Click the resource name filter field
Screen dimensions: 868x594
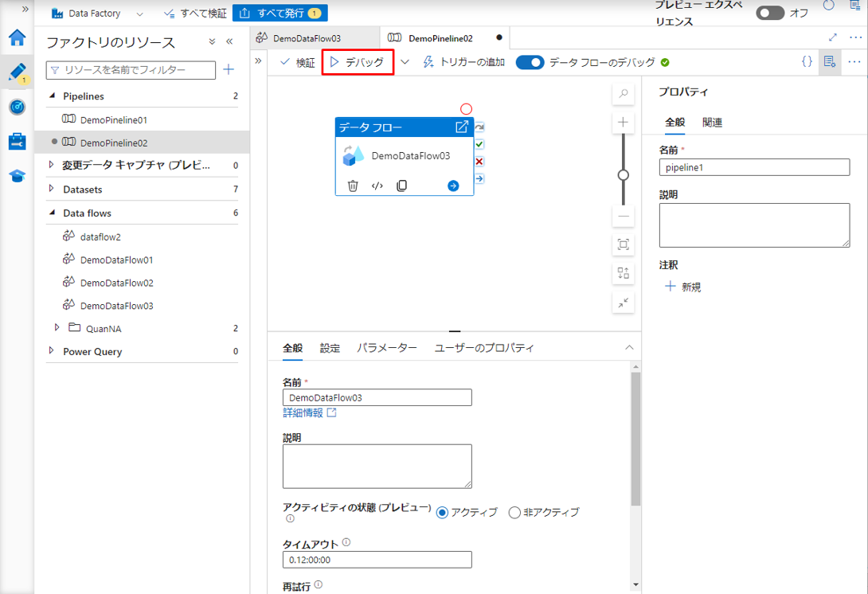[x=131, y=70]
